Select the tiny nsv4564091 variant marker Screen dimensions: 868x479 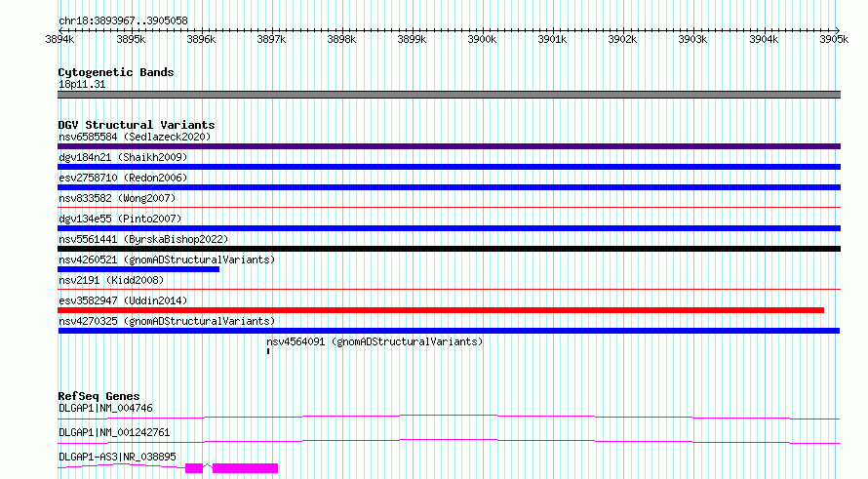pos(268,351)
